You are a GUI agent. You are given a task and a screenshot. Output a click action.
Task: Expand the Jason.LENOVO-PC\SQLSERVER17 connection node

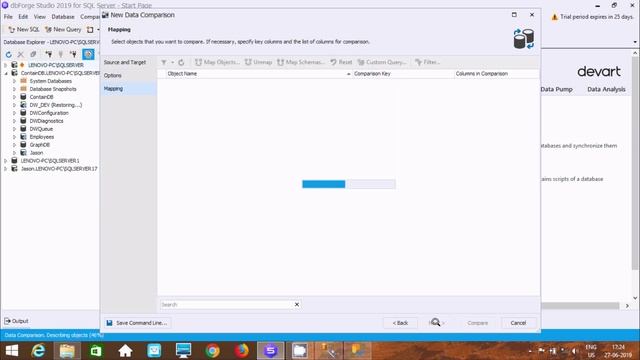point(5,169)
